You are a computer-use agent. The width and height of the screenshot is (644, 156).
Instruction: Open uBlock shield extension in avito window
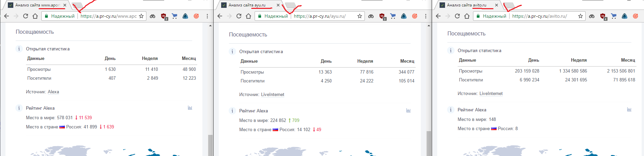click(x=603, y=16)
